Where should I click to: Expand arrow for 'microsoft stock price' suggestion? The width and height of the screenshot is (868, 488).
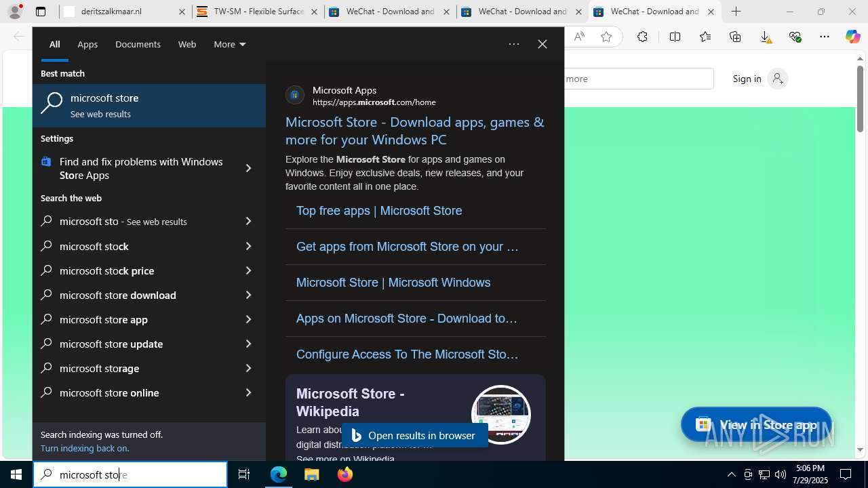click(x=248, y=270)
